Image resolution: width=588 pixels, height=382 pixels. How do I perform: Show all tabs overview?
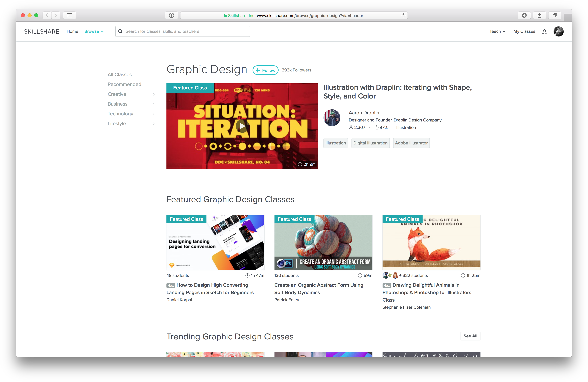pos(555,15)
